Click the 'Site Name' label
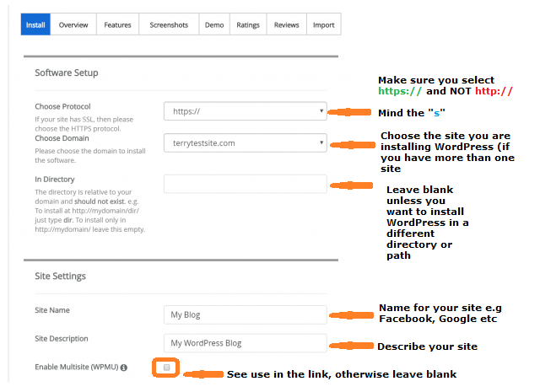Image resolution: width=540 pixels, height=392 pixels. (52, 310)
